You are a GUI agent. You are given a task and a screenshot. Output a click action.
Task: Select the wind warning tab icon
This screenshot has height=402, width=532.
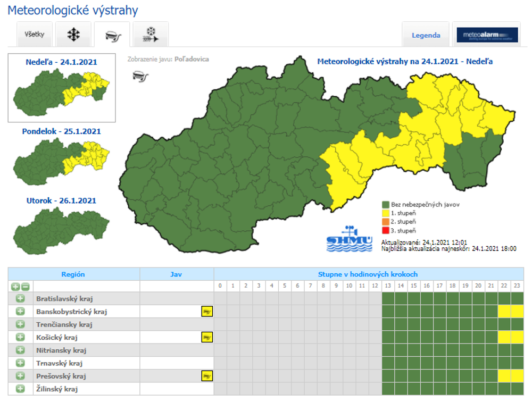click(73, 34)
